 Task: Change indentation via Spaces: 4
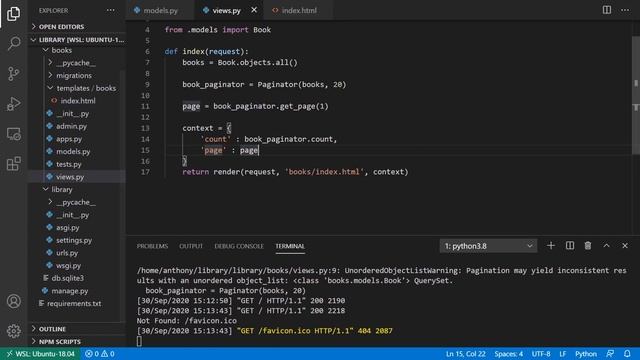click(x=509, y=354)
